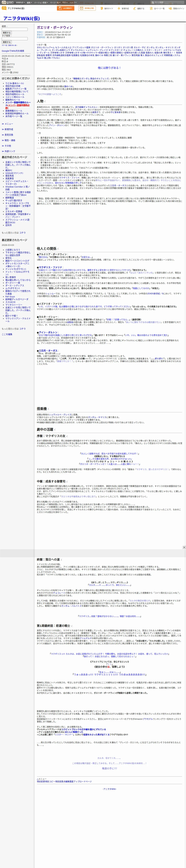The width and height of the screenshot is (186, 868).
Task: Close the overlay with the X button
Action: [184, 548]
